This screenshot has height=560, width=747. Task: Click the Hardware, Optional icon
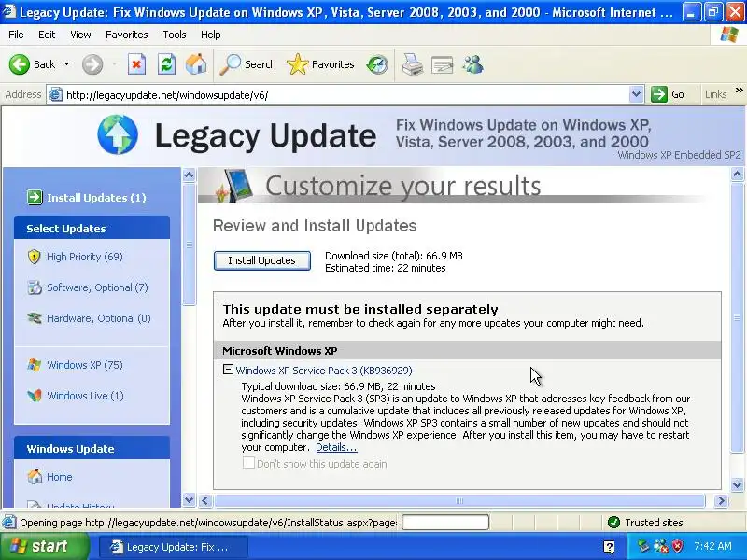(35, 318)
